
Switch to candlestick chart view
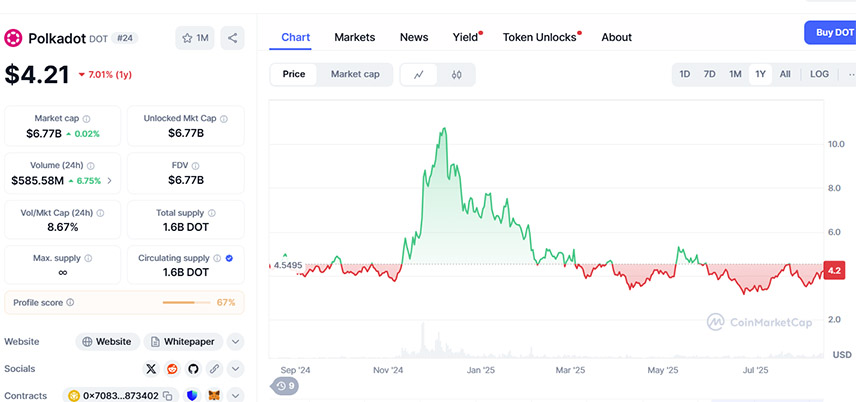[456, 75]
